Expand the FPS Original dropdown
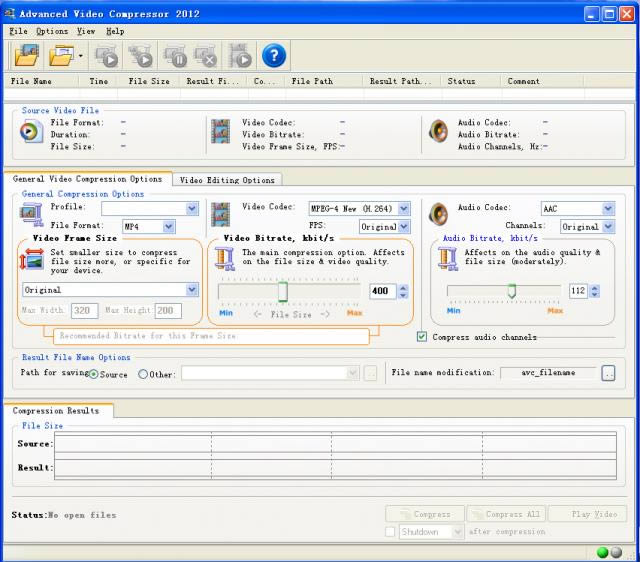The image size is (640, 562). [404, 227]
